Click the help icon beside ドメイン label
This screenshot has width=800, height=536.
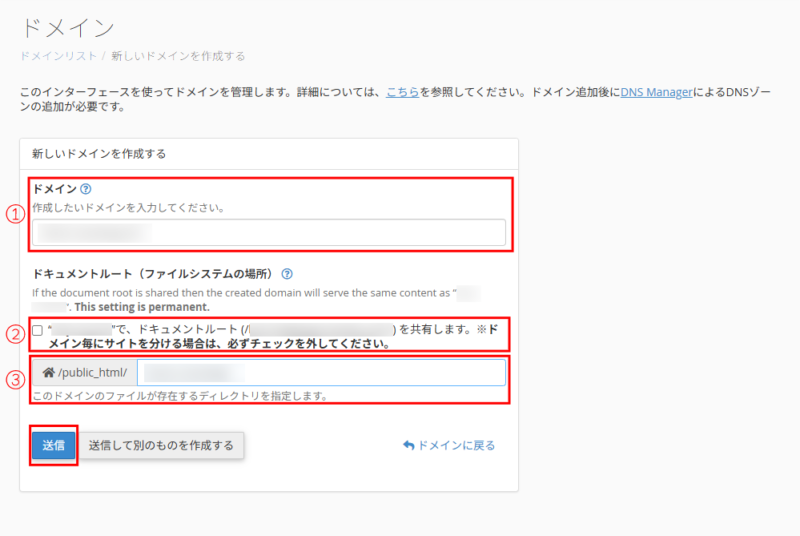point(86,189)
